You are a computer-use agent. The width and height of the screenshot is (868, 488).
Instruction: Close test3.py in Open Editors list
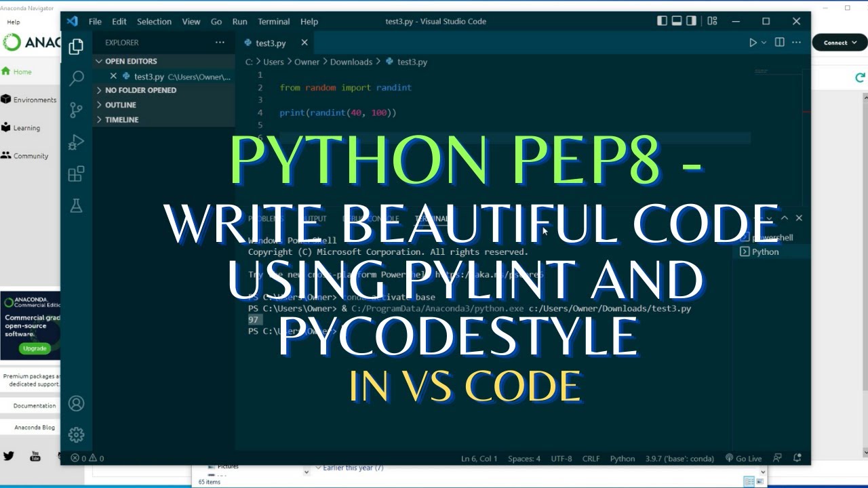click(113, 76)
